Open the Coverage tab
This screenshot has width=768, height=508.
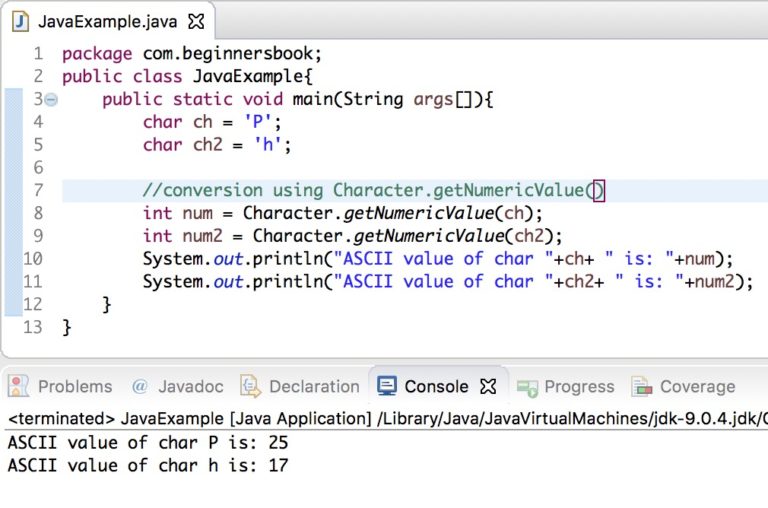(697, 387)
